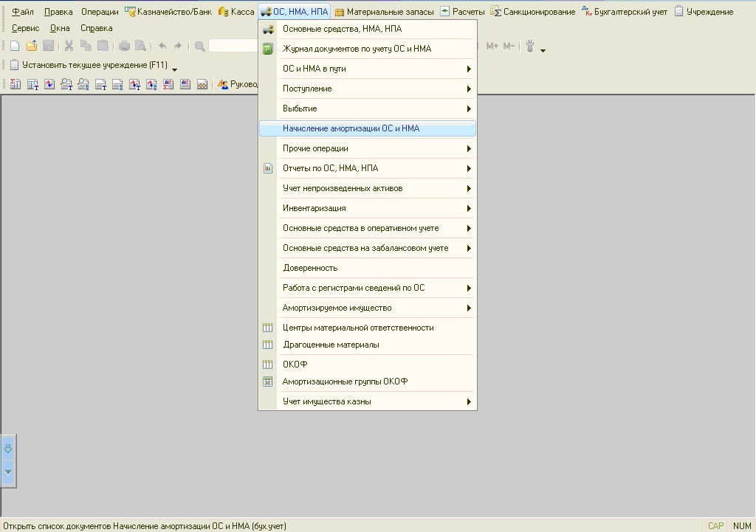Screen dimensions: 756x532
Task: Open the Справка menu
Action: [x=97, y=28]
